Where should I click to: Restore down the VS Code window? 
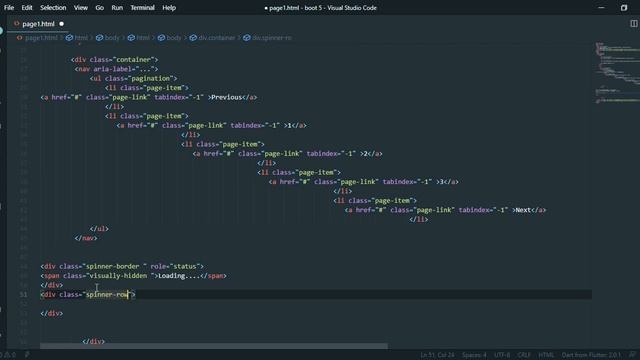[624, 8]
